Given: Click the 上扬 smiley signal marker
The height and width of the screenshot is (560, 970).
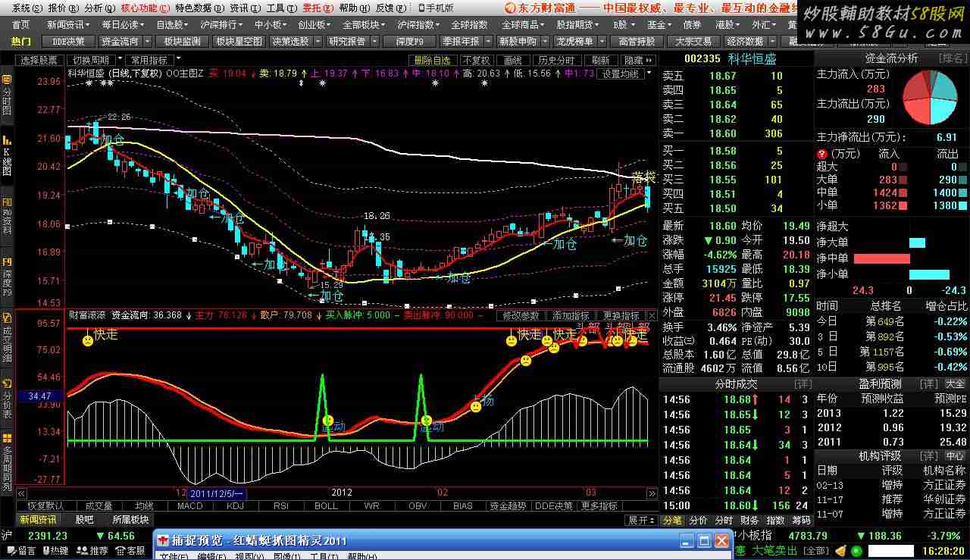Looking at the screenshot, I should [x=475, y=407].
